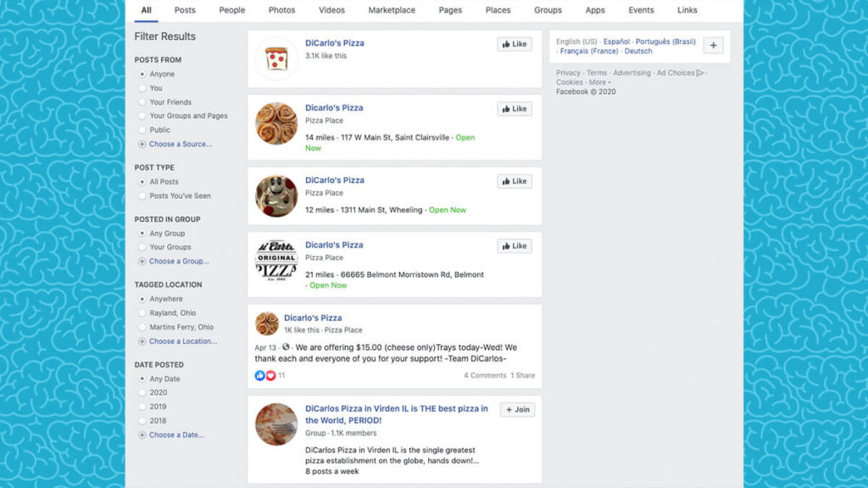This screenshot has height=488, width=868.
Task: Expand "Choose a Date..." filter
Action: coord(176,435)
